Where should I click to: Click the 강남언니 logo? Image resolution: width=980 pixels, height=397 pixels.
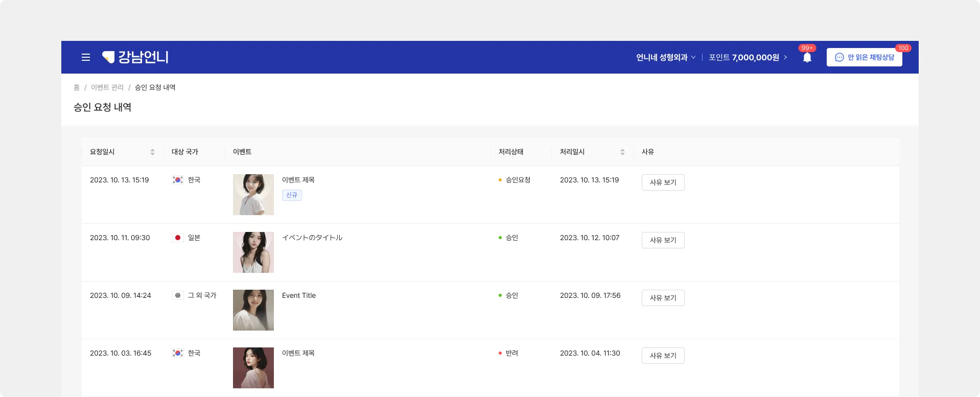[135, 57]
